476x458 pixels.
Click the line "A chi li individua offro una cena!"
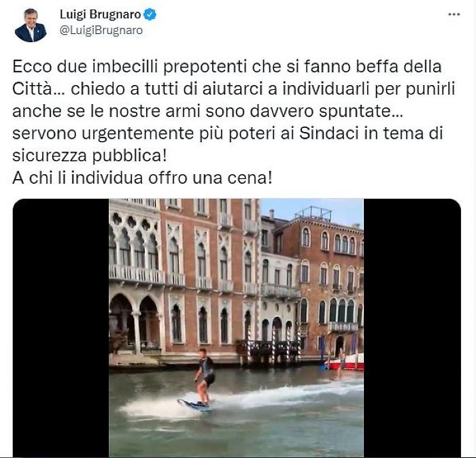click(x=142, y=178)
